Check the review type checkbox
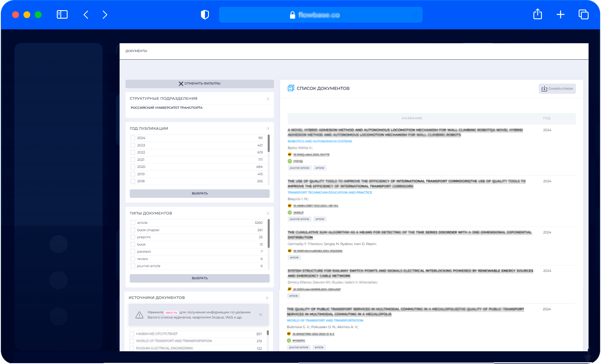The image size is (601, 364). point(133,259)
